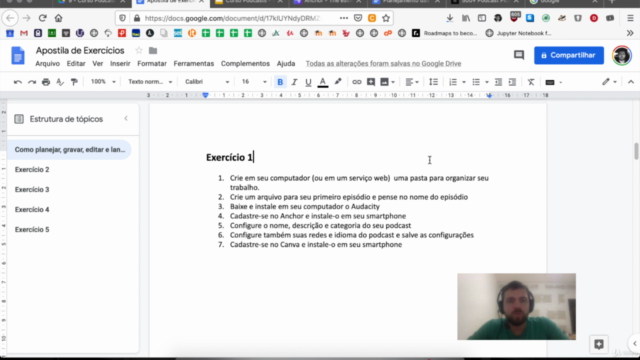This screenshot has width=640, height=360.
Task: Open the Ferramentas menu
Action: [193, 64]
